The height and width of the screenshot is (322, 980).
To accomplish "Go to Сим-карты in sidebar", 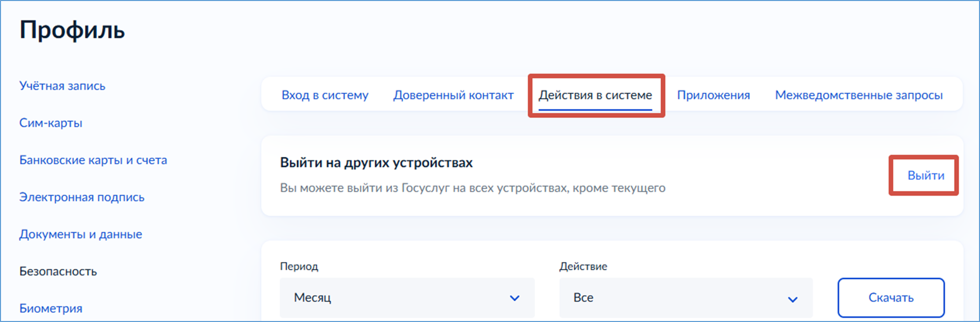I will 51,123.
